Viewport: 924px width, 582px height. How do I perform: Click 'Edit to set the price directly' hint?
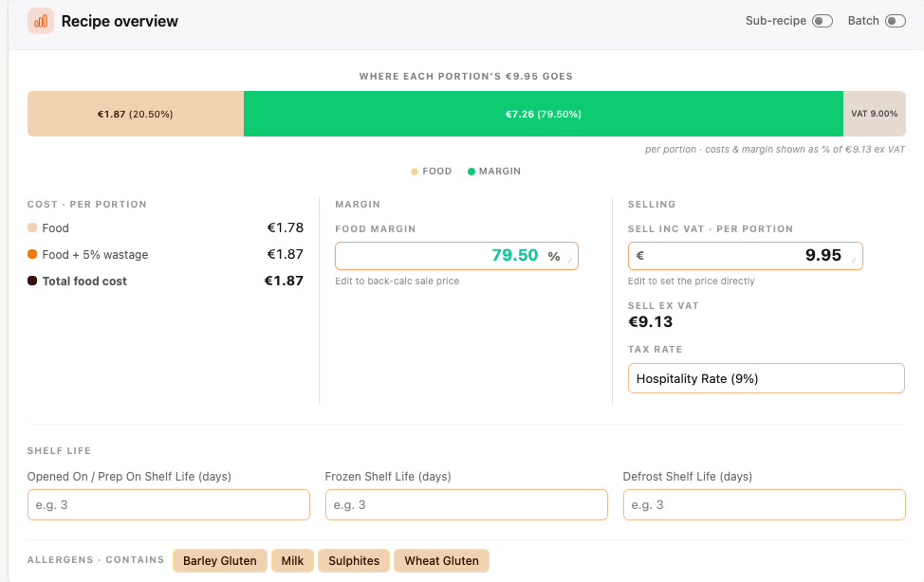(x=692, y=281)
